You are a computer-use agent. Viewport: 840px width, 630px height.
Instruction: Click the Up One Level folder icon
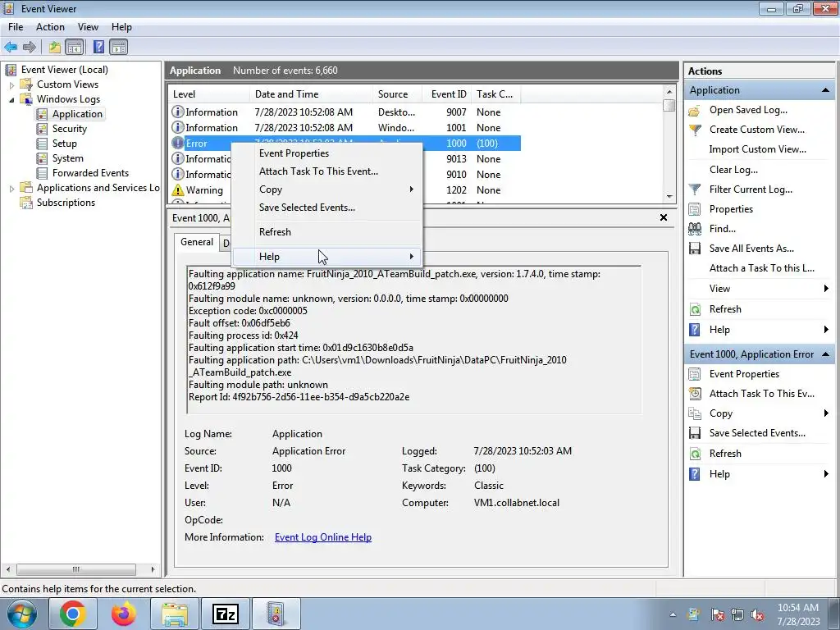(x=55, y=47)
